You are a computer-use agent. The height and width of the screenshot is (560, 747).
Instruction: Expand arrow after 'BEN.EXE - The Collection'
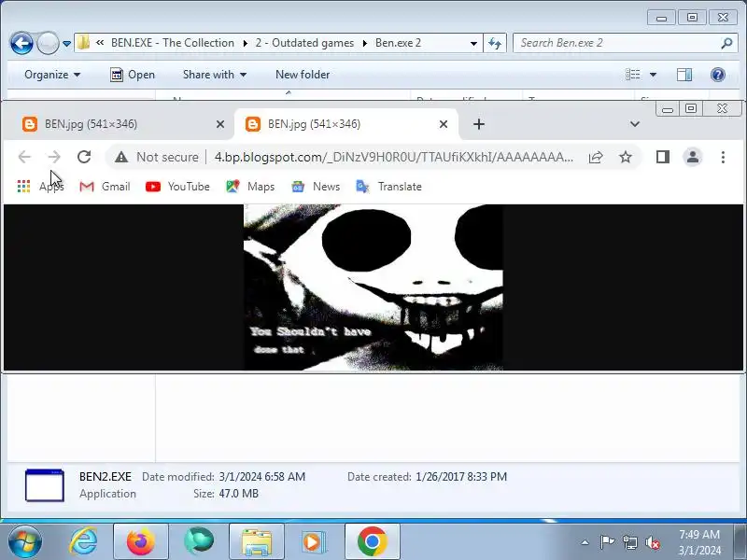[245, 43]
